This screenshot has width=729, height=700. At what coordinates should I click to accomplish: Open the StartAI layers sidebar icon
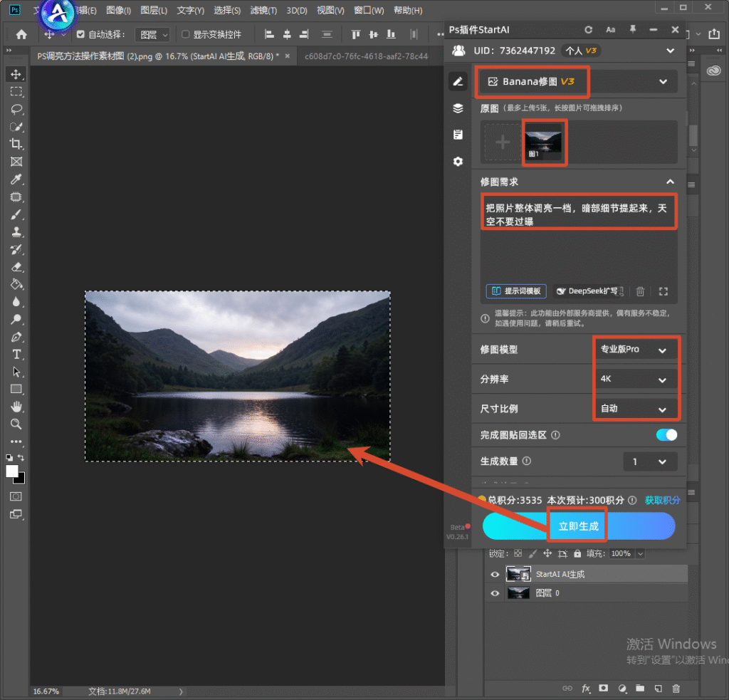click(458, 108)
